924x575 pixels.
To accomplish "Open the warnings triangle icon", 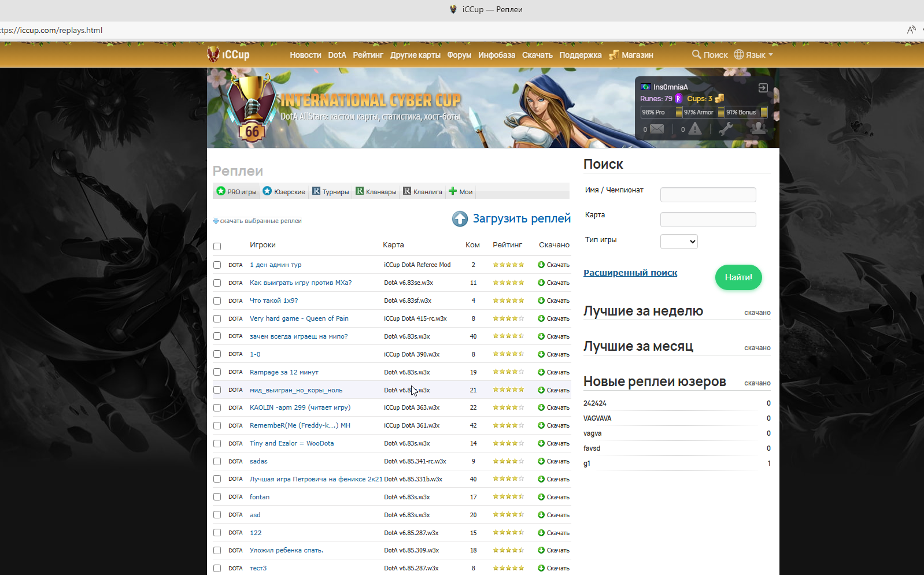I will click(695, 129).
